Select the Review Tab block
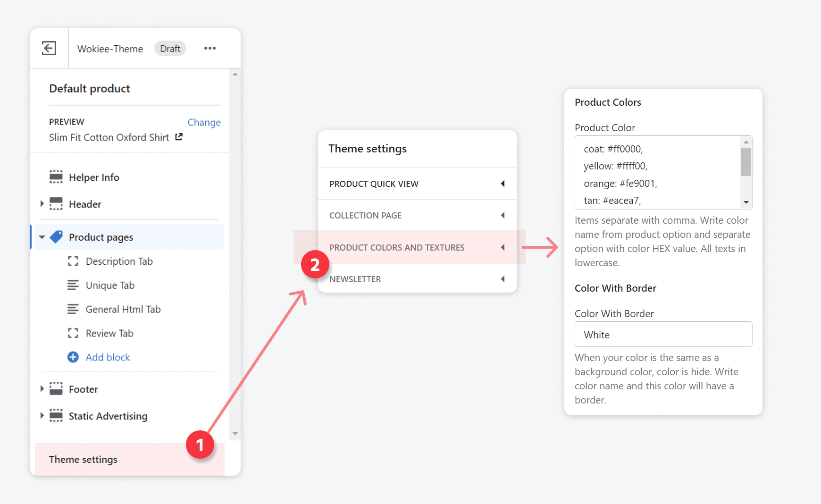 pos(109,333)
